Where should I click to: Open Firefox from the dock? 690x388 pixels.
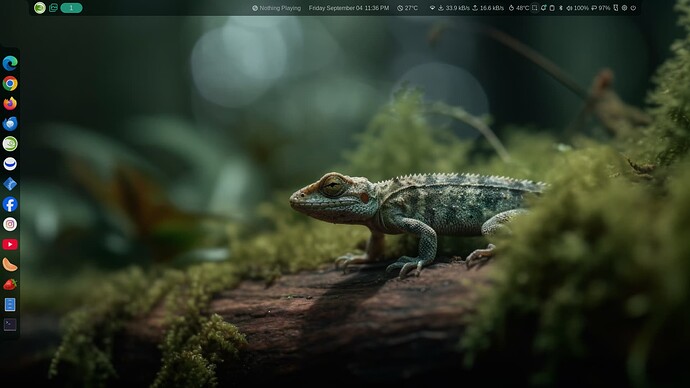tap(10, 103)
